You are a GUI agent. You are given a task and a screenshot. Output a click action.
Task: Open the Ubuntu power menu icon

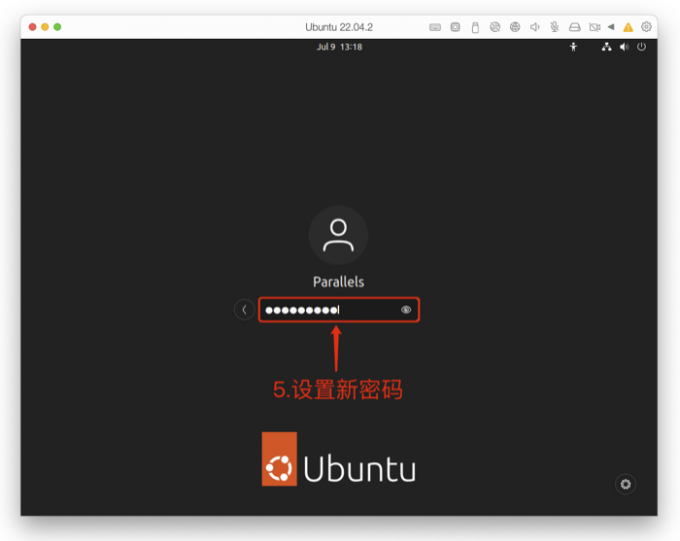[x=641, y=46]
